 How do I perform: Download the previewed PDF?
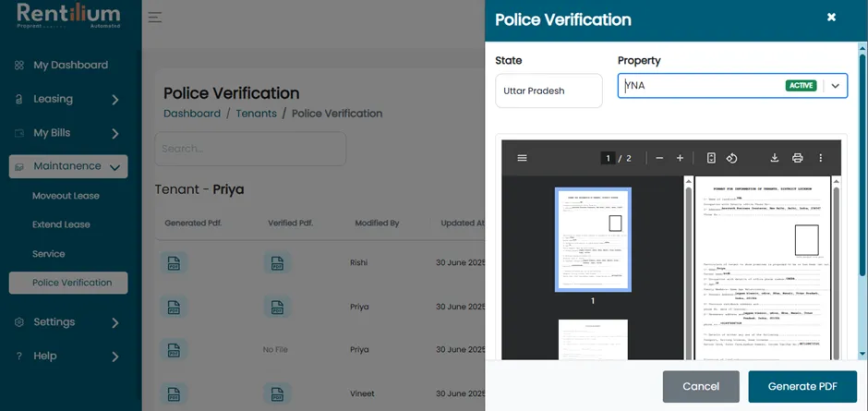click(775, 158)
